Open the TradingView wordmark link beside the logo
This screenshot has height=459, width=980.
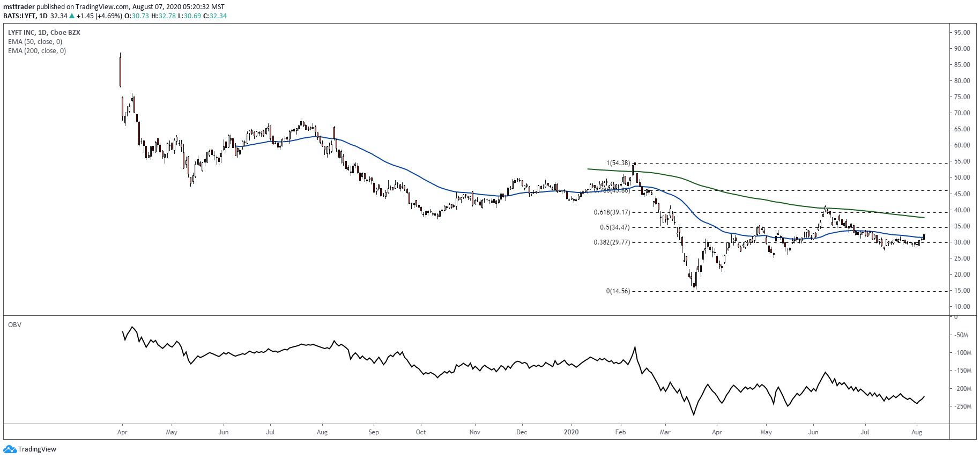(x=37, y=449)
